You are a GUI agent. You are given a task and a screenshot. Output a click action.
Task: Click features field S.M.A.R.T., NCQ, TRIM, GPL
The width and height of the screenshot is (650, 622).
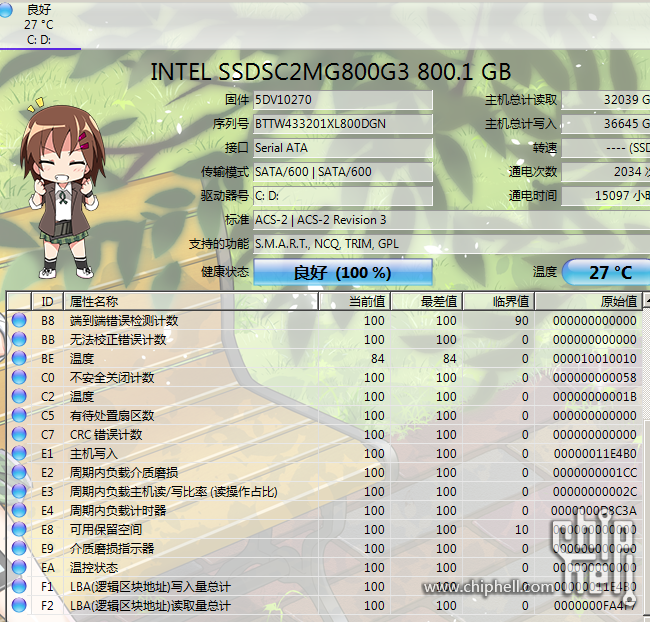[x=452, y=244]
